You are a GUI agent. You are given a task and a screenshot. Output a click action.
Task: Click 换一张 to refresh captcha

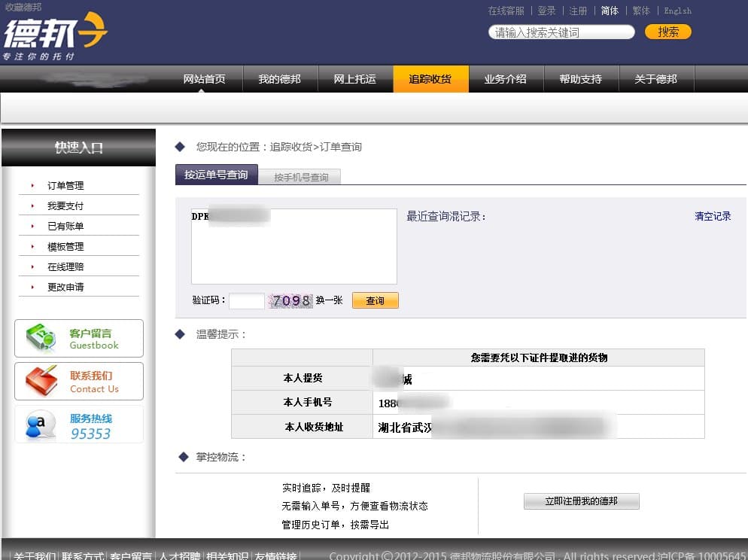coord(329,300)
